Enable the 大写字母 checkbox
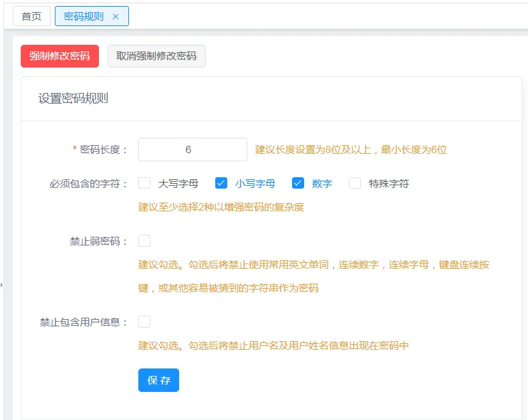The height and width of the screenshot is (420, 528). 144,183
